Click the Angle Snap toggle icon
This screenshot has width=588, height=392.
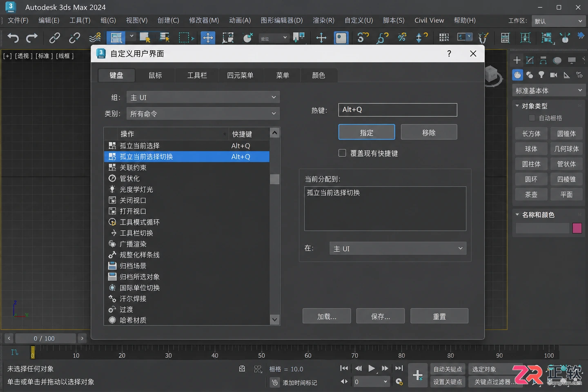383,38
